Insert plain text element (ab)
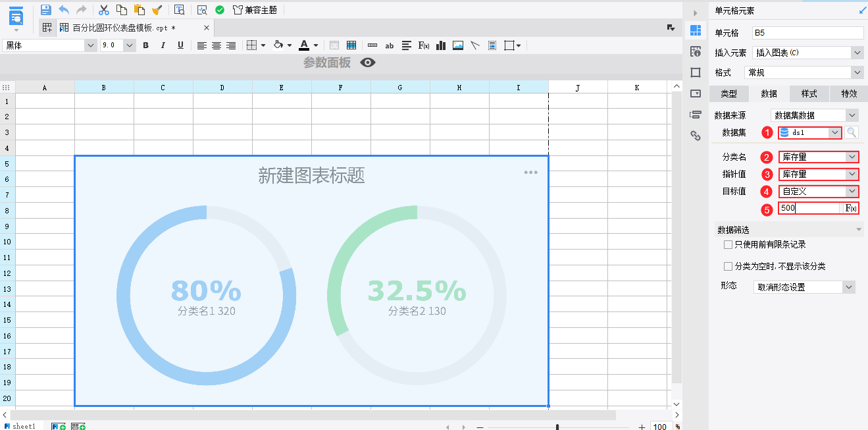This screenshot has width=868, height=430. [x=390, y=45]
